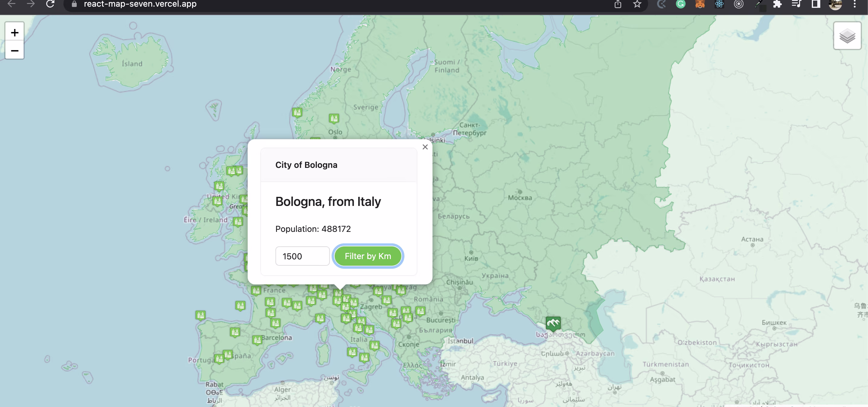
Task: Focus the kilometers input field showing 1500
Action: [x=302, y=256]
